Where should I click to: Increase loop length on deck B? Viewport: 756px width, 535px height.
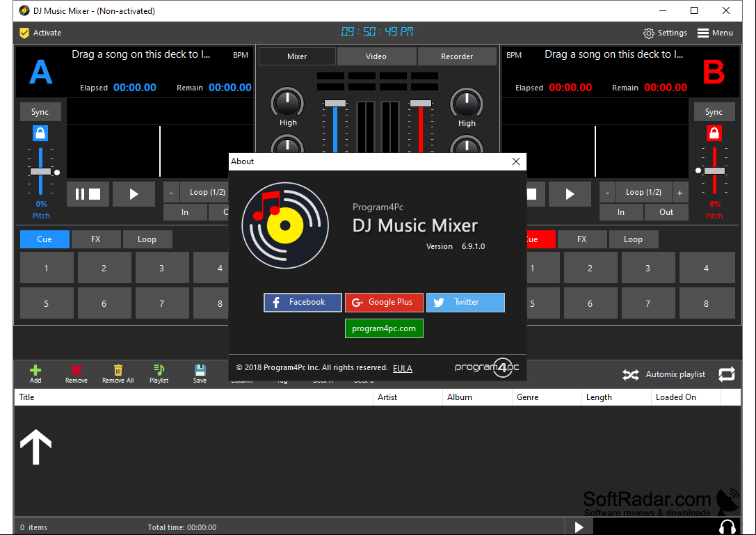point(679,193)
